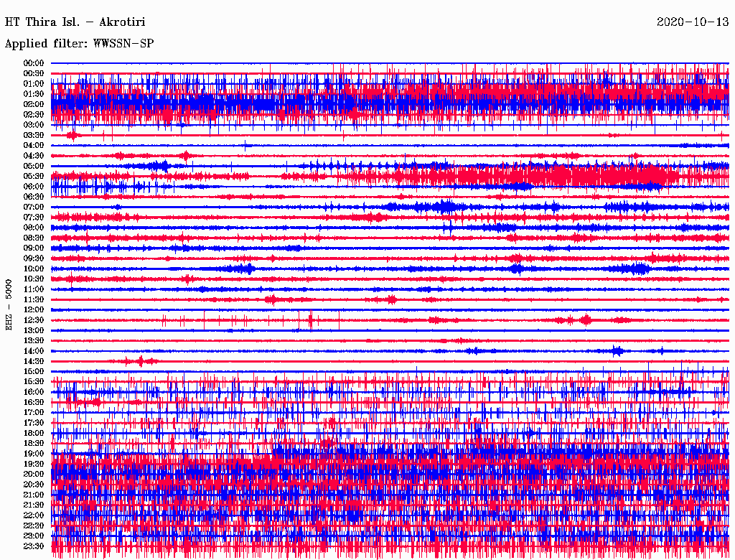Click the 00:30 time label
The height and width of the screenshot is (560, 735).
[x=34, y=74]
